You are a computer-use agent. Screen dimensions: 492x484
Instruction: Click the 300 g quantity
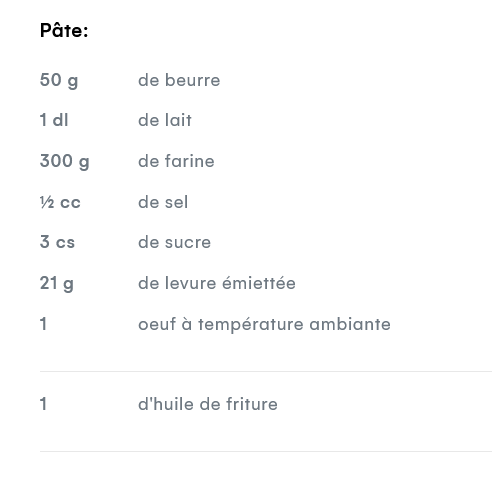click(x=65, y=161)
